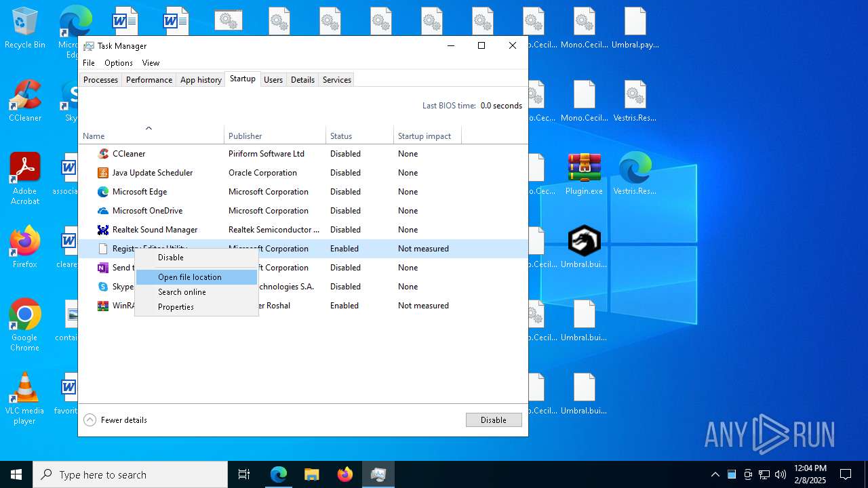Select Vestris.Res Edge icon on desktop

click(635, 174)
